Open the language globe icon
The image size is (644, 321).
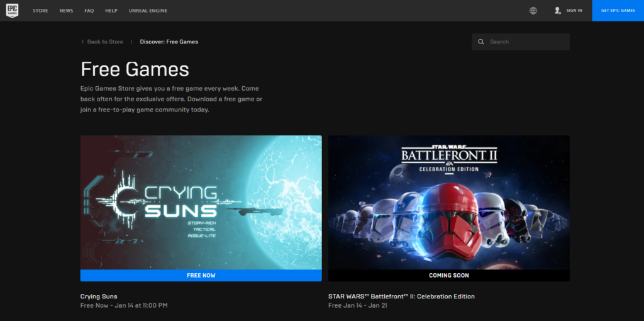point(533,11)
